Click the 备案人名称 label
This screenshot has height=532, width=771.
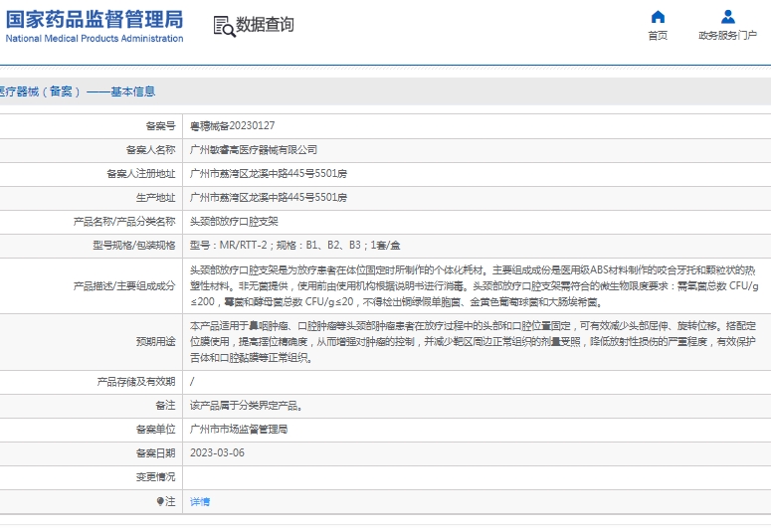click(151, 150)
